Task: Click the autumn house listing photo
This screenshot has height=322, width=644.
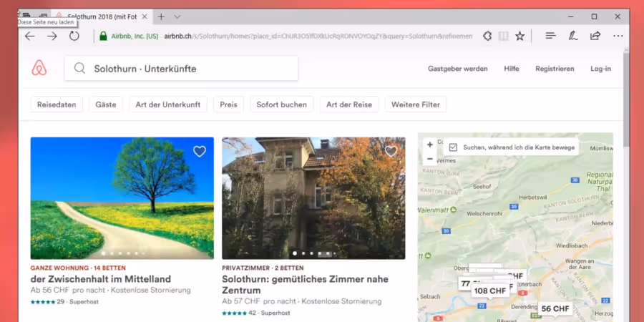Action: (x=314, y=198)
